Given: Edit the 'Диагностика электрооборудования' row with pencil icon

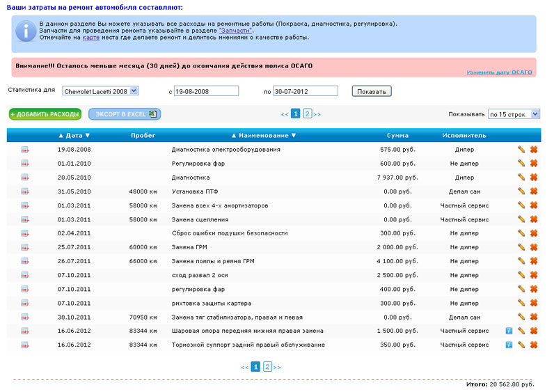Looking at the screenshot, I should pos(521,150).
